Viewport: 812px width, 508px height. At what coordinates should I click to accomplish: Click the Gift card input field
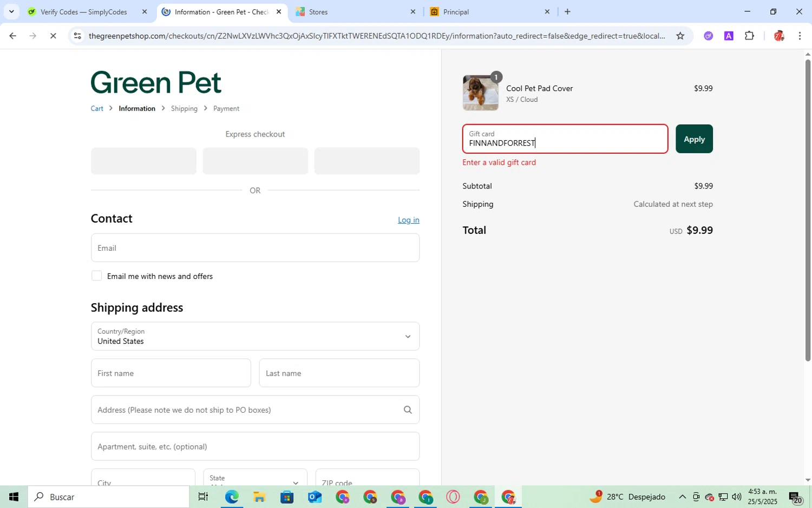coord(565,139)
